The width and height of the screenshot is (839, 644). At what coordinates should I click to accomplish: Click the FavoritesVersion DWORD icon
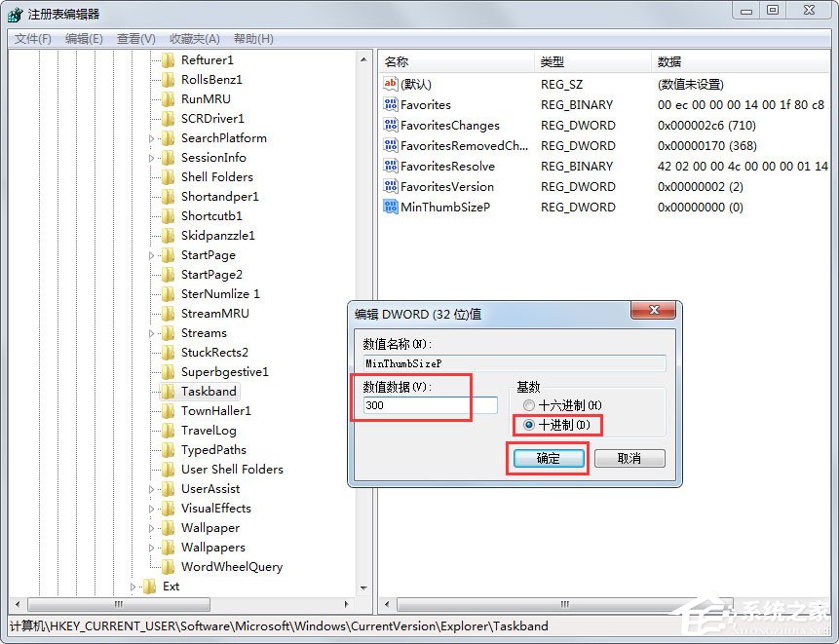pos(388,186)
